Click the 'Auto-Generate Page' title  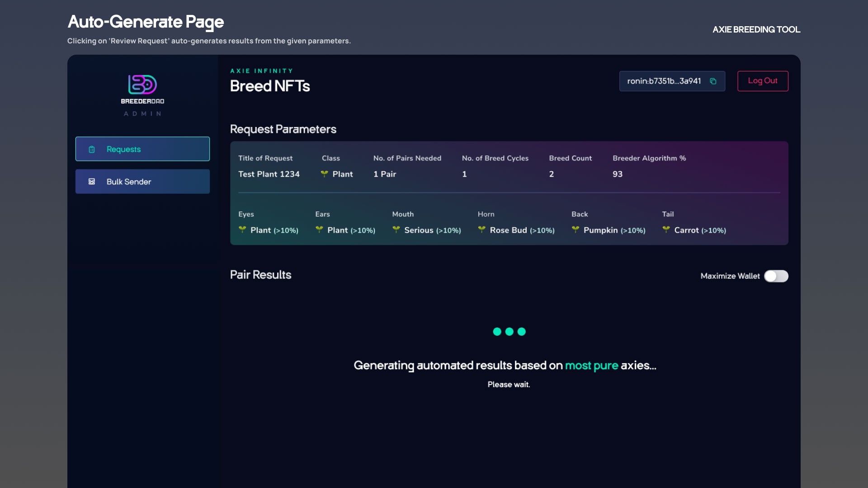click(146, 22)
